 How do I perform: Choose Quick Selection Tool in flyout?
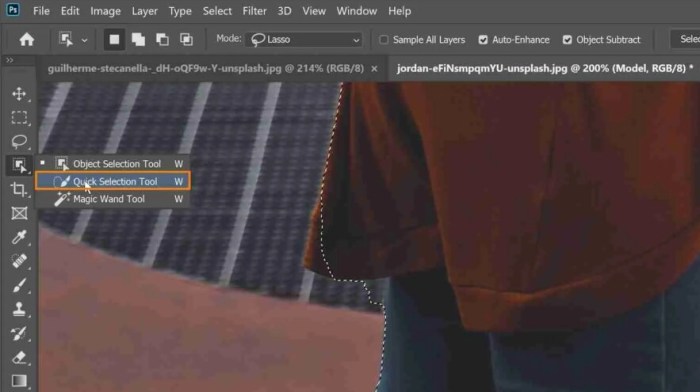click(112, 181)
